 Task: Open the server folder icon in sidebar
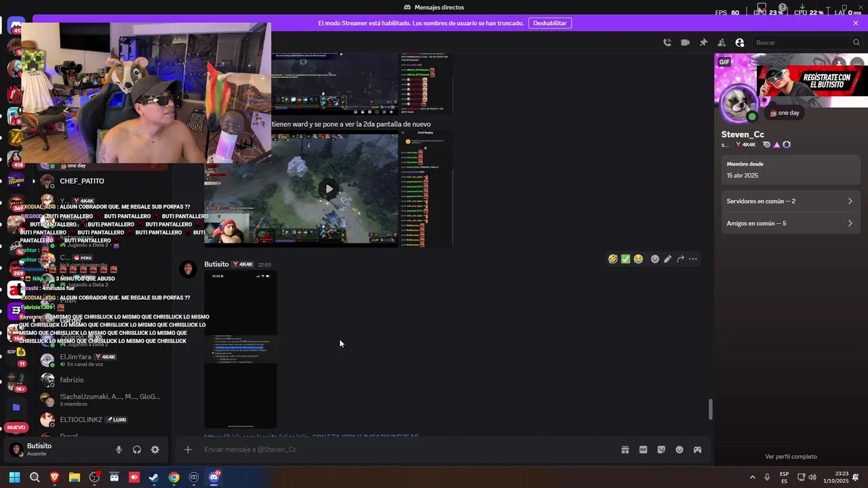(16, 407)
